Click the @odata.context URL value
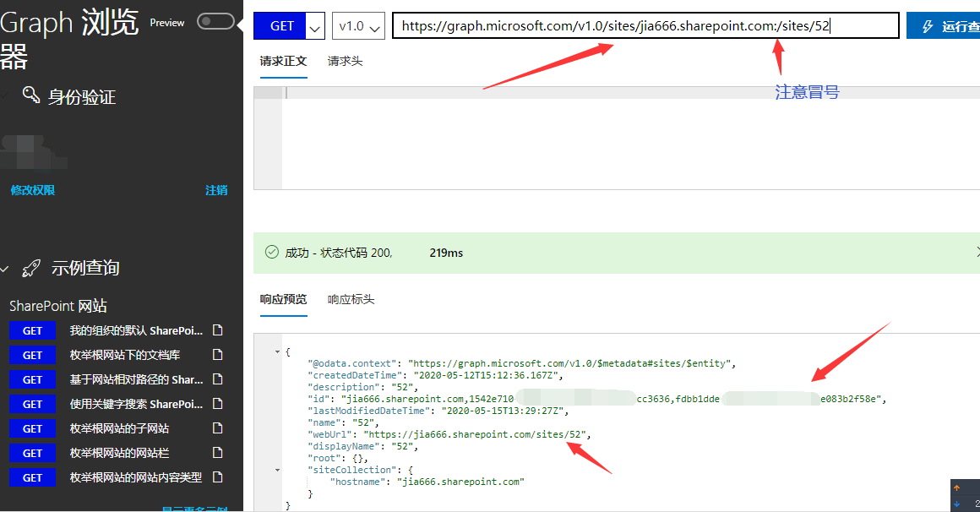The height and width of the screenshot is (512, 980). coord(569,363)
